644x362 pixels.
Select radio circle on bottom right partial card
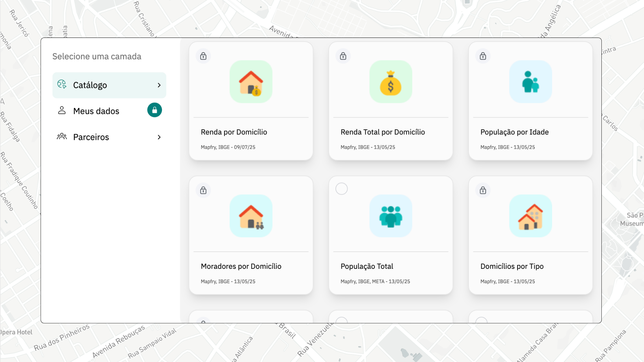point(481,321)
